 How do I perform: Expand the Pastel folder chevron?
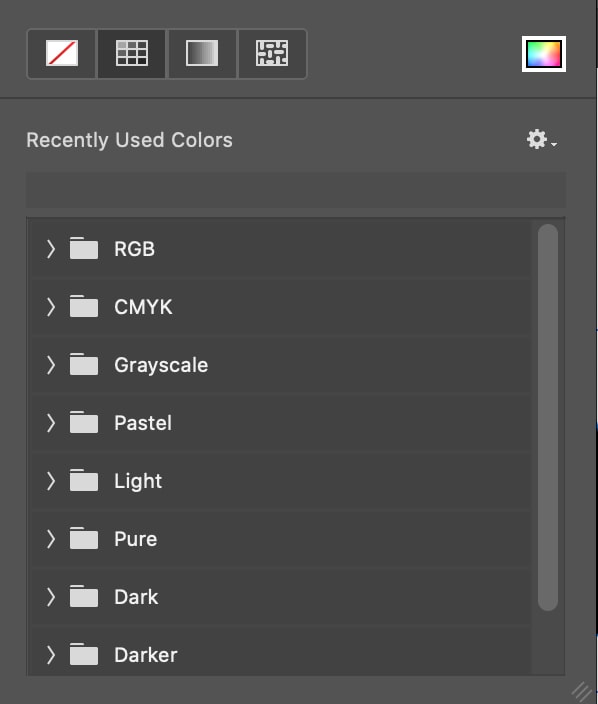coord(51,423)
